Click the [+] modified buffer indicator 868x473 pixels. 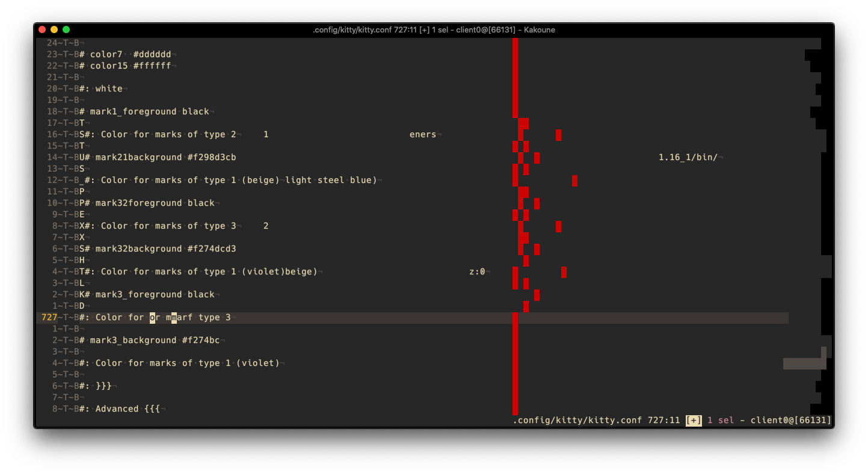pyautogui.click(x=692, y=420)
